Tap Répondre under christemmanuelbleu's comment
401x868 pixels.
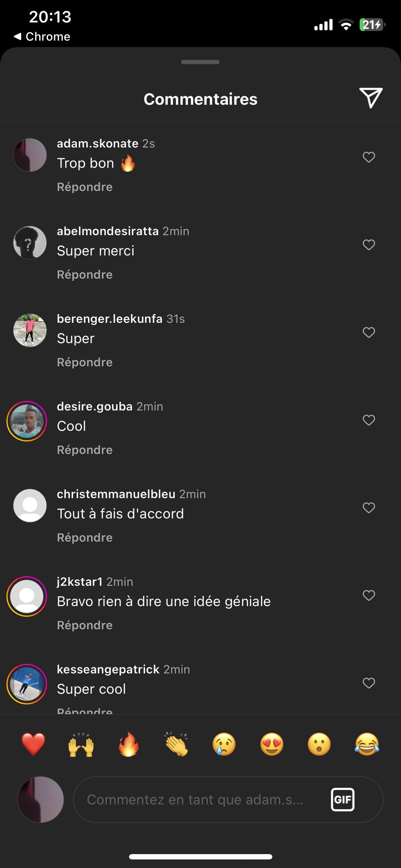pyautogui.click(x=85, y=538)
